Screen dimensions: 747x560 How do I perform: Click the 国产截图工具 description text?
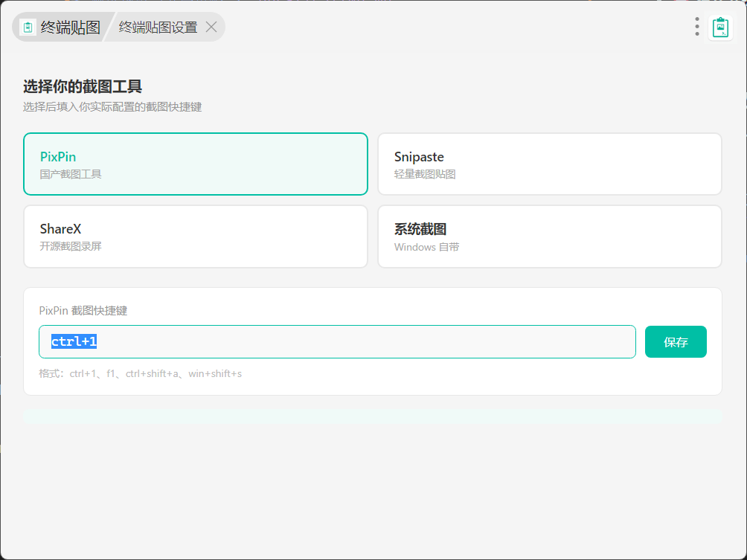(x=71, y=175)
